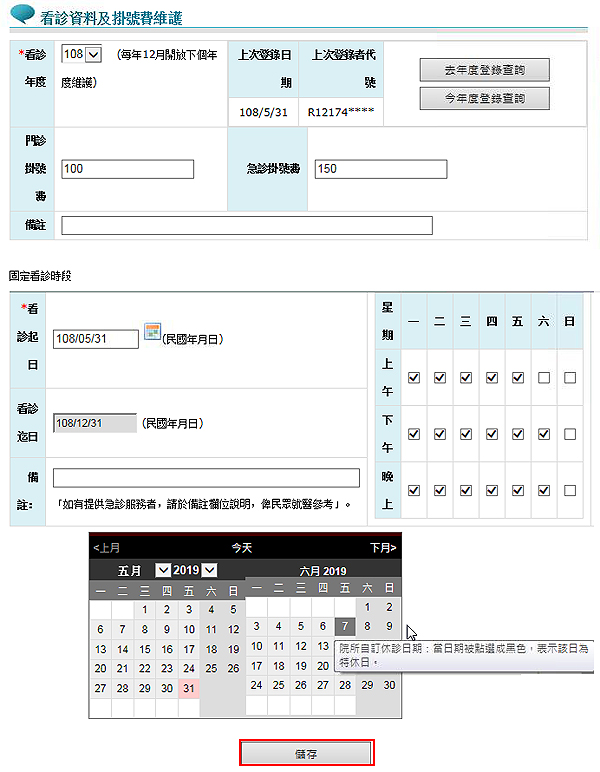Jump to 今天 in the calendar

click(242, 548)
